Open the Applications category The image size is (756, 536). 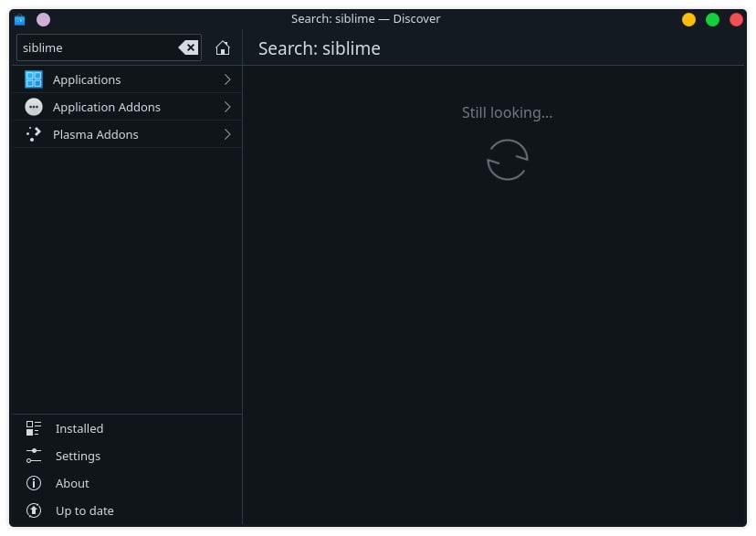128,79
